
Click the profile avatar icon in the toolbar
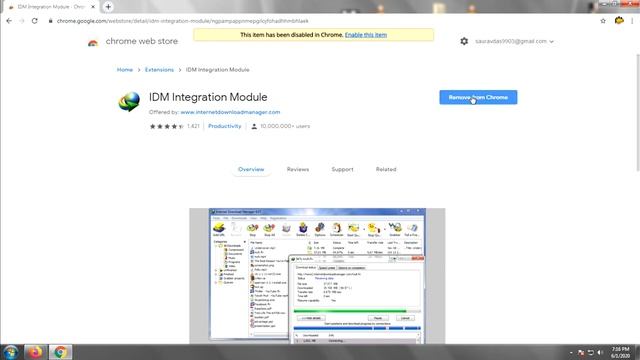(x=619, y=20)
